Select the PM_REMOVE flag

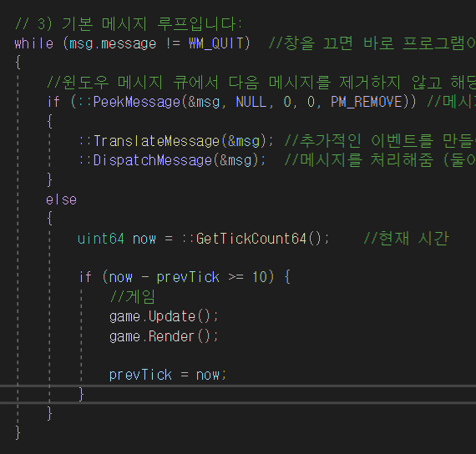(367, 102)
